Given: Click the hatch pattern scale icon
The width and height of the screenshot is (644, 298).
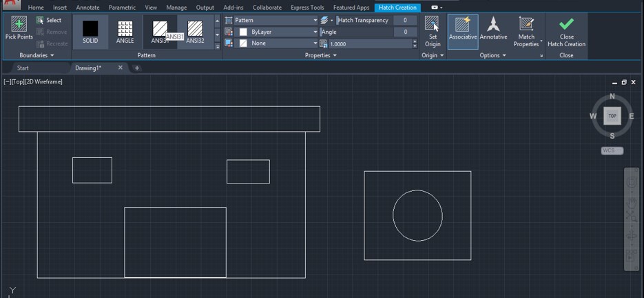Looking at the screenshot, I should click(323, 43).
